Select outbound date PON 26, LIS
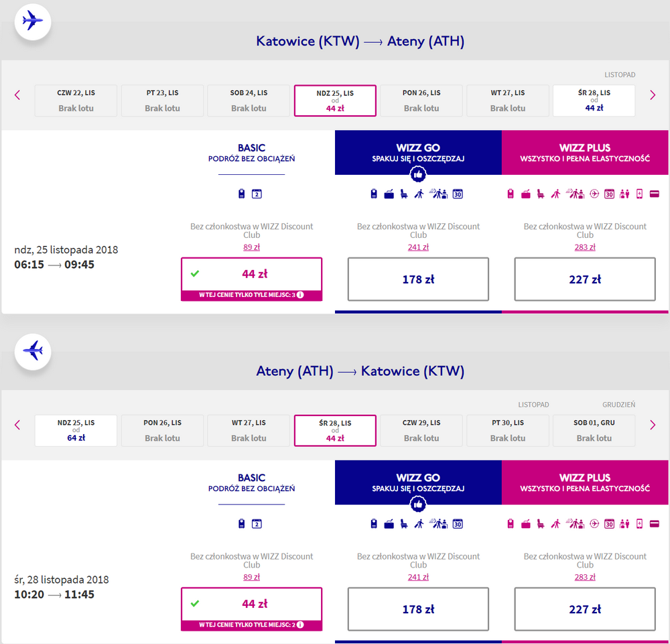 421,101
